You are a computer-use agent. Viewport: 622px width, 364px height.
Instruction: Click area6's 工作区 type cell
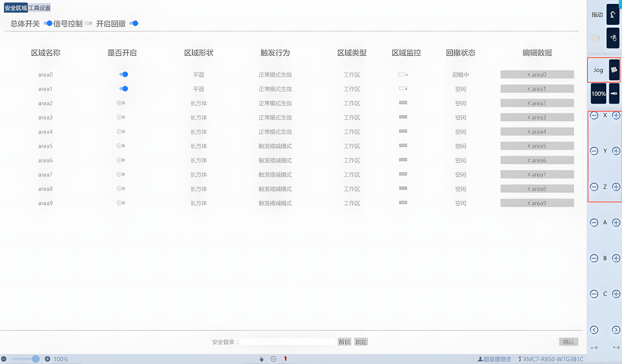coord(352,160)
